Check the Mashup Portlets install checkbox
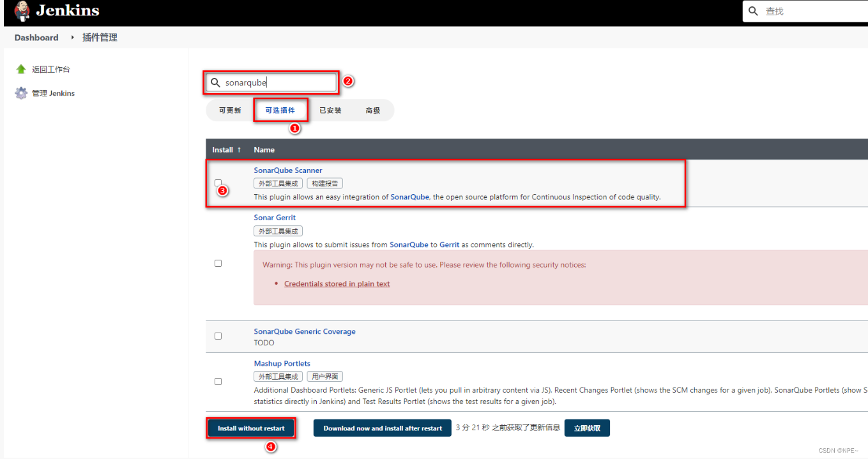The height and width of the screenshot is (459, 868). click(x=218, y=381)
